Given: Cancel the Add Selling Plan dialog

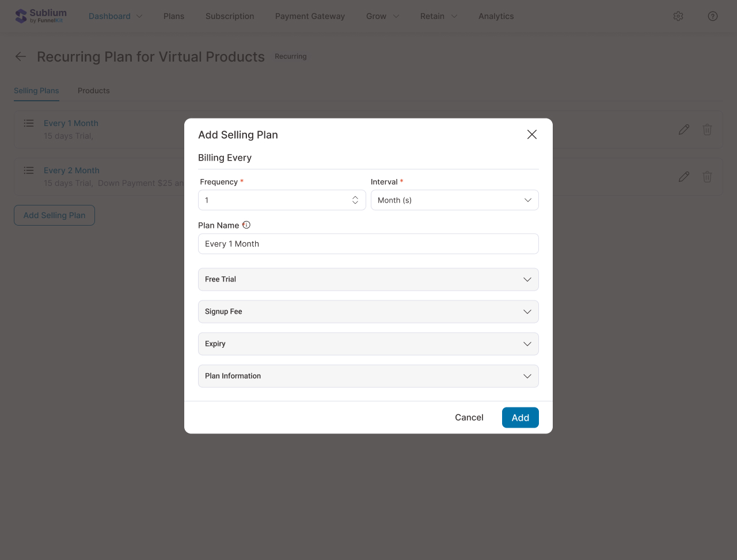Looking at the screenshot, I should pos(469,417).
